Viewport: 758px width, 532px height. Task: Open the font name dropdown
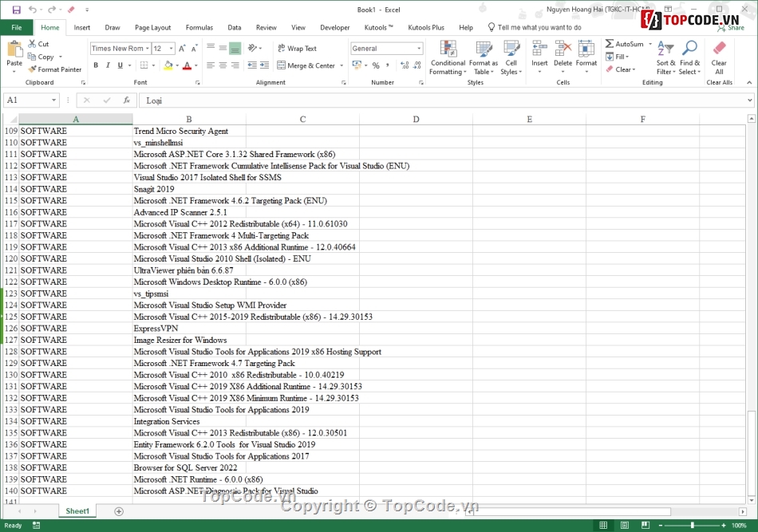(x=146, y=48)
